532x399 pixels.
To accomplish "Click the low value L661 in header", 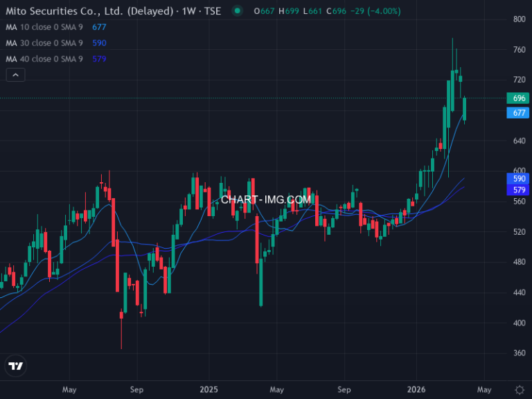I will point(312,11).
